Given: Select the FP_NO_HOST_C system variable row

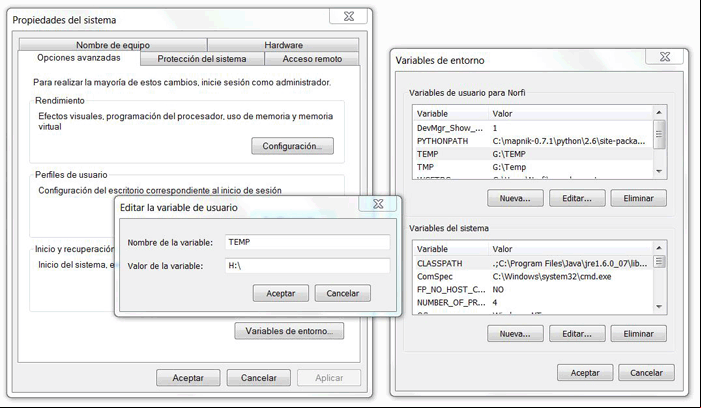Looking at the screenshot, I should click(x=533, y=289).
